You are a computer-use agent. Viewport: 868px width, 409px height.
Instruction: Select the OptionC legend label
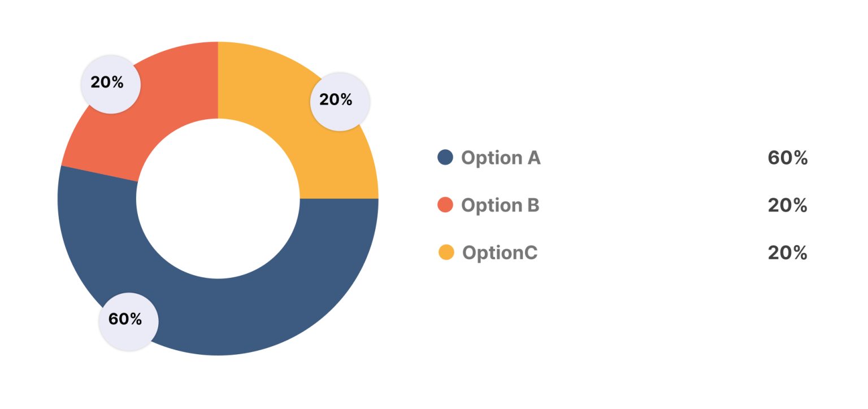coord(500,253)
